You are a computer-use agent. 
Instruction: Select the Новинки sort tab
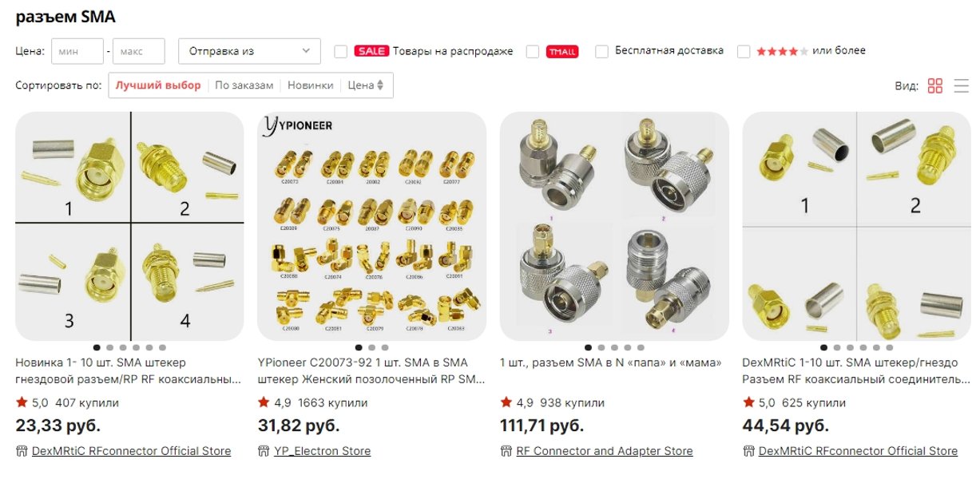click(311, 85)
